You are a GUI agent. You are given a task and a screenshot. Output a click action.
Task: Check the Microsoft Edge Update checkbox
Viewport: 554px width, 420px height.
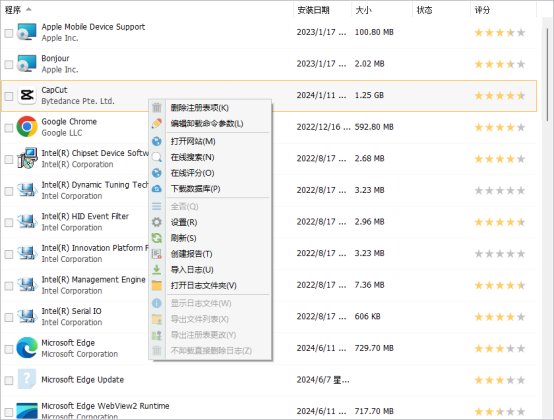9,380
